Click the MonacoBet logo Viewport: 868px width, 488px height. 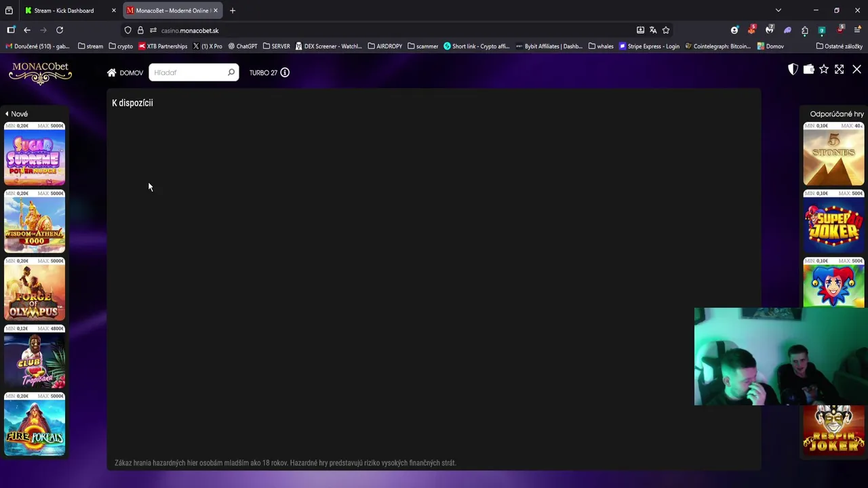[40, 73]
